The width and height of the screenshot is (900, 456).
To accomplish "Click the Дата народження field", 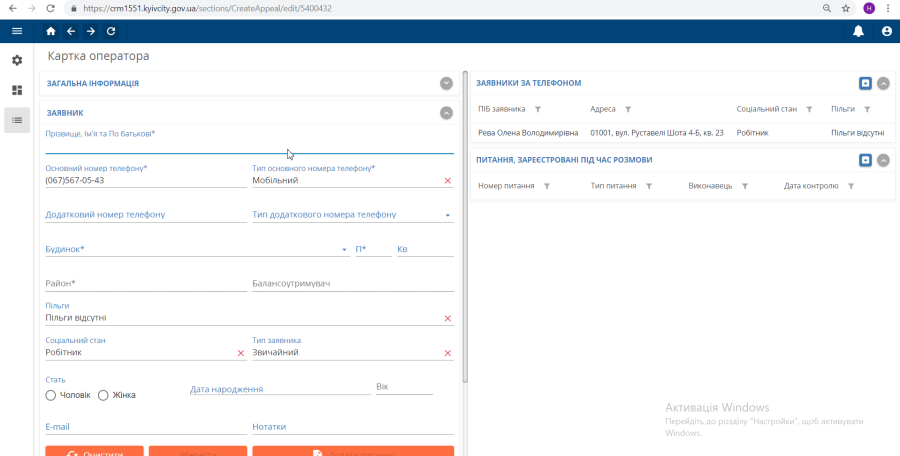I will click(x=279, y=389).
